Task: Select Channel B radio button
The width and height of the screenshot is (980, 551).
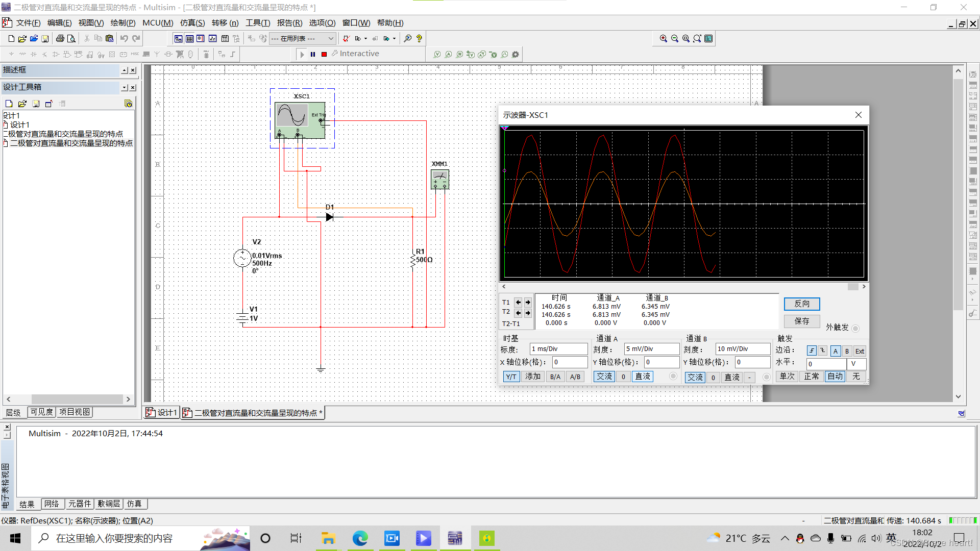Action: click(x=766, y=377)
